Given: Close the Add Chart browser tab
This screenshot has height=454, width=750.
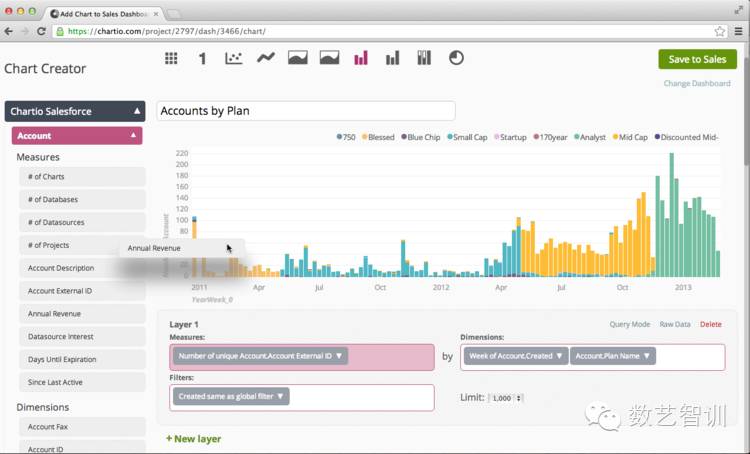Looking at the screenshot, I should click(x=156, y=14).
